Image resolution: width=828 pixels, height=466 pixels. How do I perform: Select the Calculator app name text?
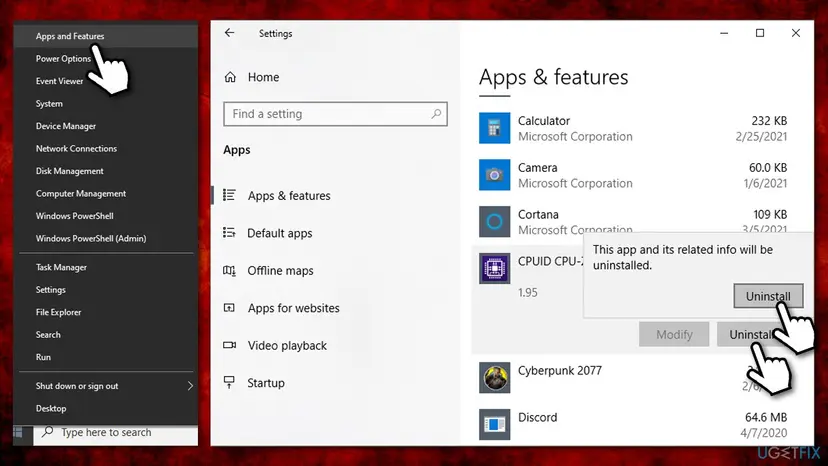coord(543,121)
